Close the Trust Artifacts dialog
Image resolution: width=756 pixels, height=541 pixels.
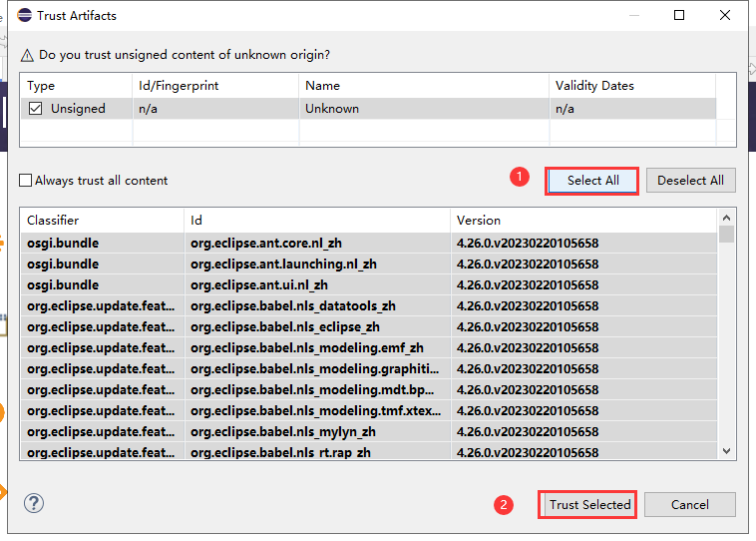click(x=725, y=15)
